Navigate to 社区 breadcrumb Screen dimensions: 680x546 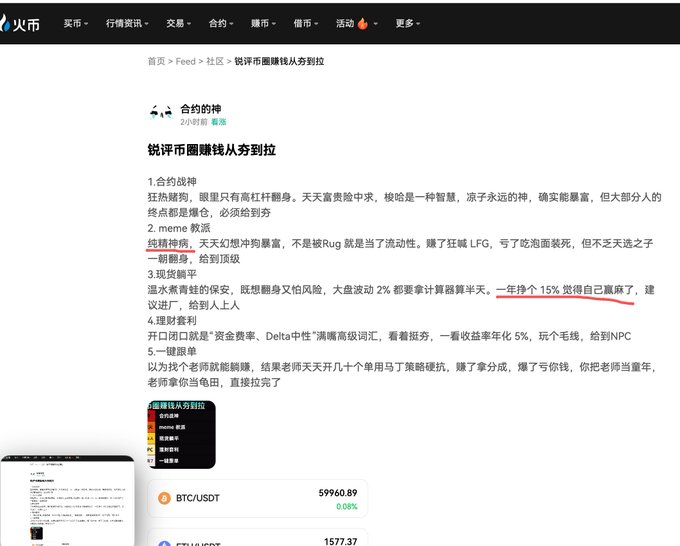tap(215, 61)
